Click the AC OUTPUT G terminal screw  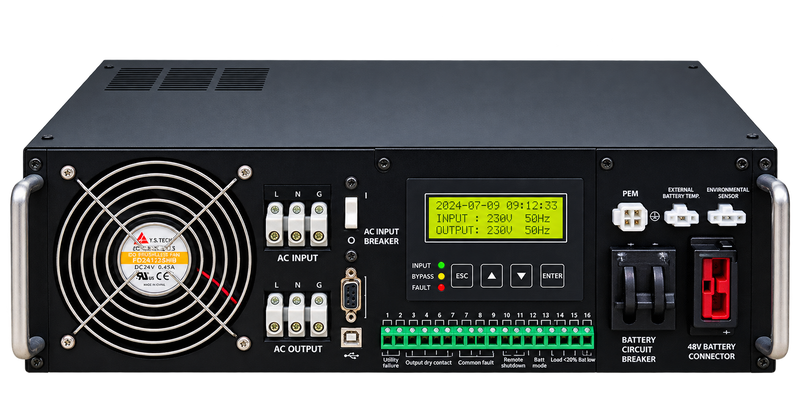tap(319, 315)
